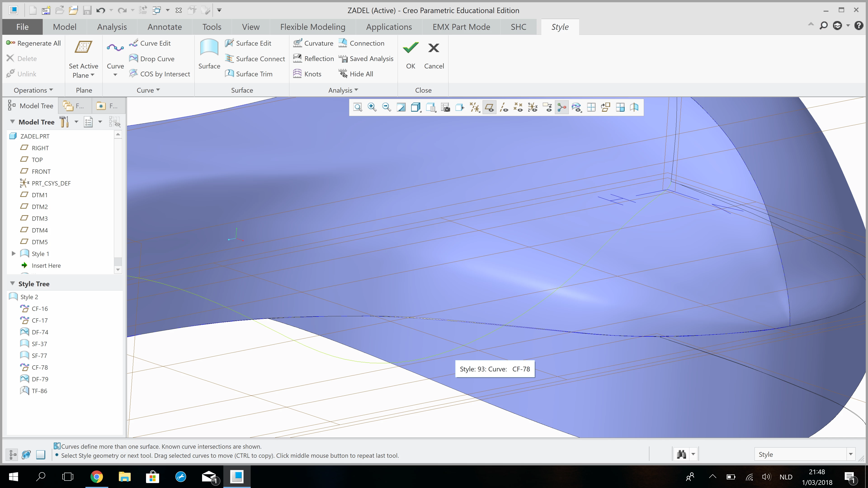This screenshot has height=488, width=868.
Task: Open Saved Analysis
Action: 366,59
